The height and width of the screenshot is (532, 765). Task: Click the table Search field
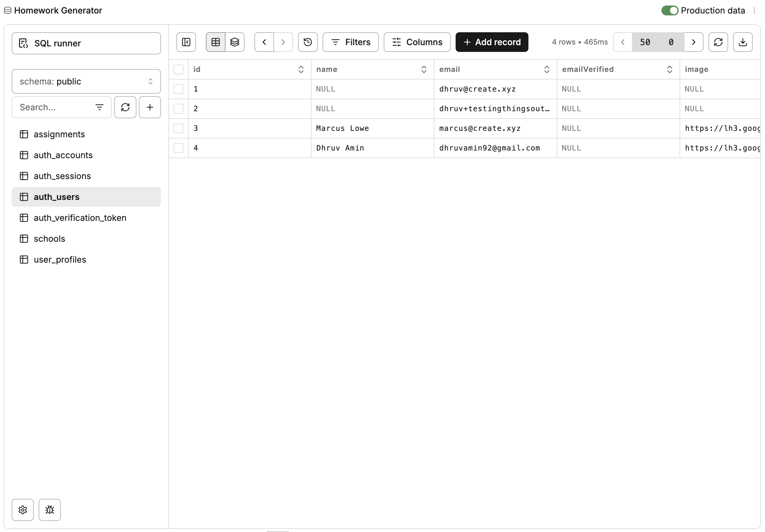pos(53,107)
